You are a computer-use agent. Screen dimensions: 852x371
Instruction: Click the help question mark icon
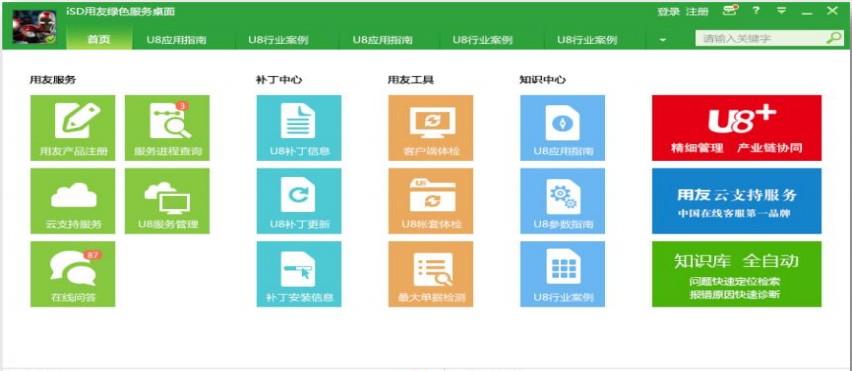click(756, 10)
